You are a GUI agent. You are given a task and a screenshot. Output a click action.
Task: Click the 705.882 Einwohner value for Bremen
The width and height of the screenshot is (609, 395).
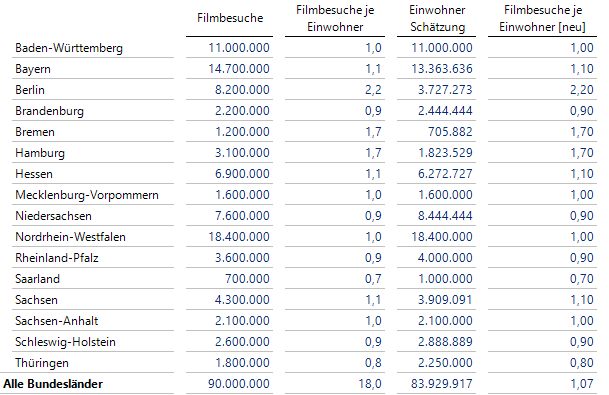click(450, 132)
